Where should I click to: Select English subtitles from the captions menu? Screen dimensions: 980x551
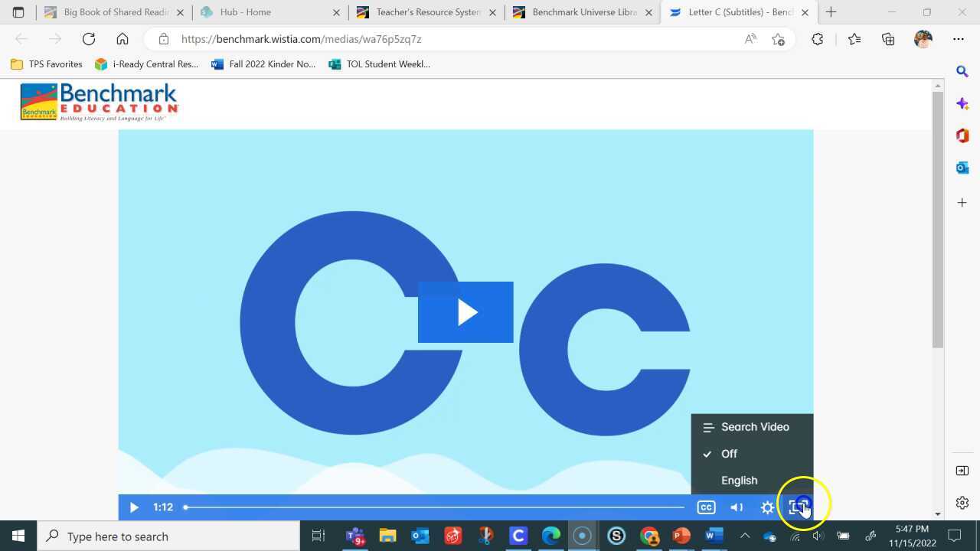tap(739, 480)
